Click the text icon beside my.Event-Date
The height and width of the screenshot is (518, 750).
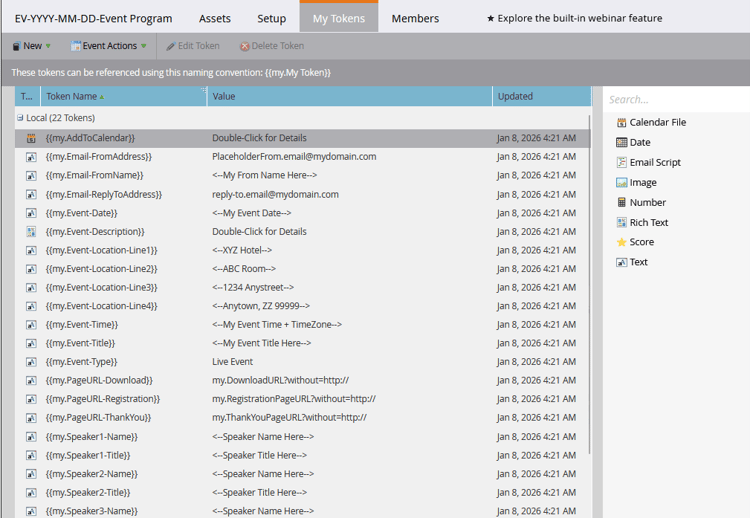(x=31, y=213)
